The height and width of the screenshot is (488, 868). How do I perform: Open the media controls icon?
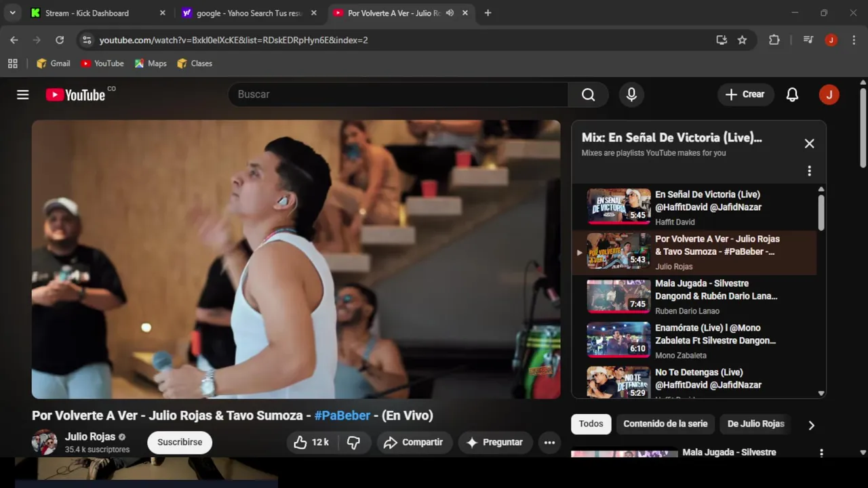click(808, 40)
